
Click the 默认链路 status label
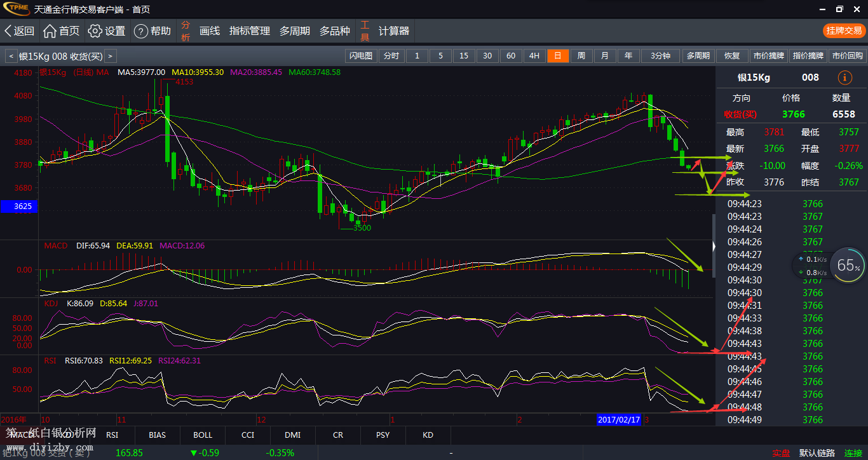pos(817,453)
